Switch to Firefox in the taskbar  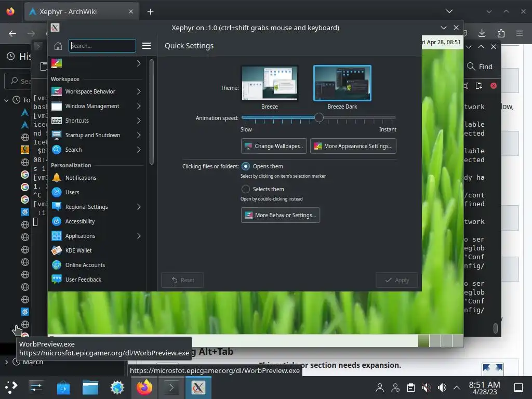(144, 388)
